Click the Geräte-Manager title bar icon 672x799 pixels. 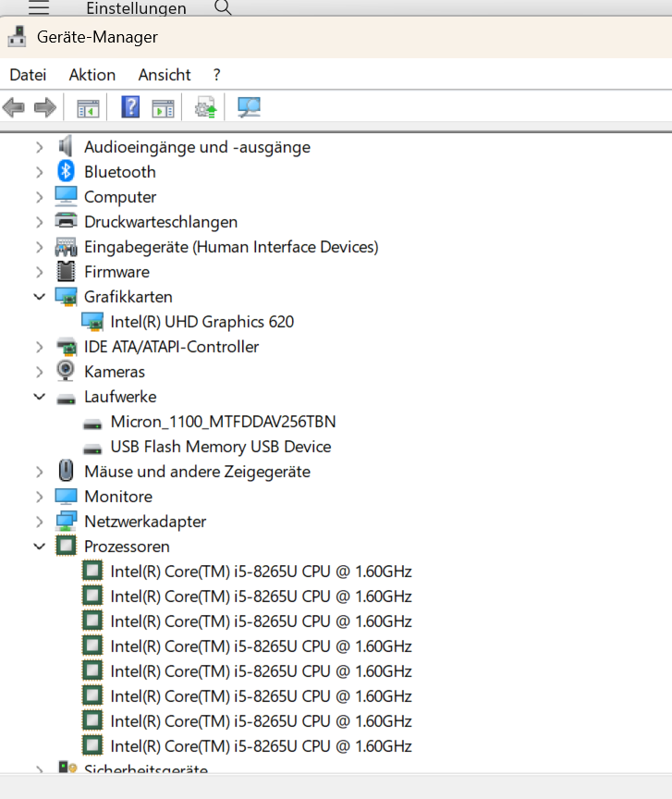[18, 37]
